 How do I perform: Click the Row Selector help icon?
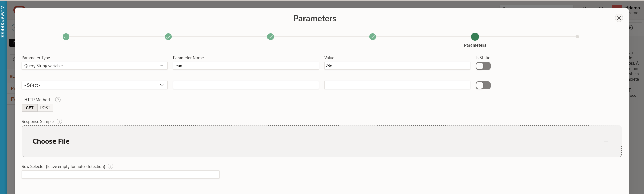pos(110,166)
